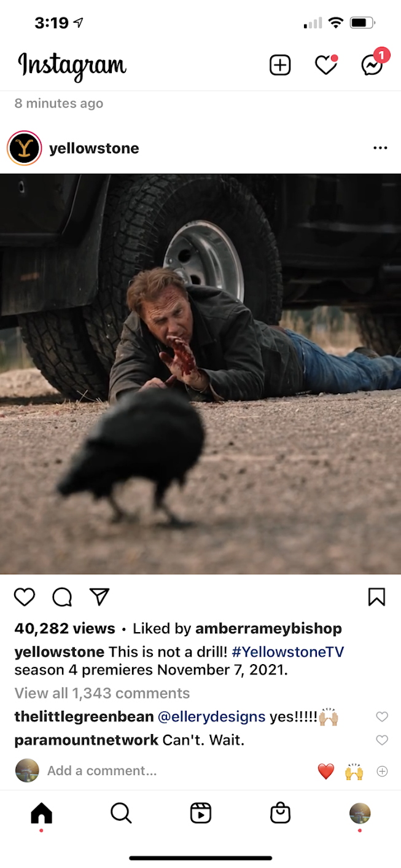The width and height of the screenshot is (401, 868).
Task: Open the post's three-dot options menu
Action: [380, 148]
